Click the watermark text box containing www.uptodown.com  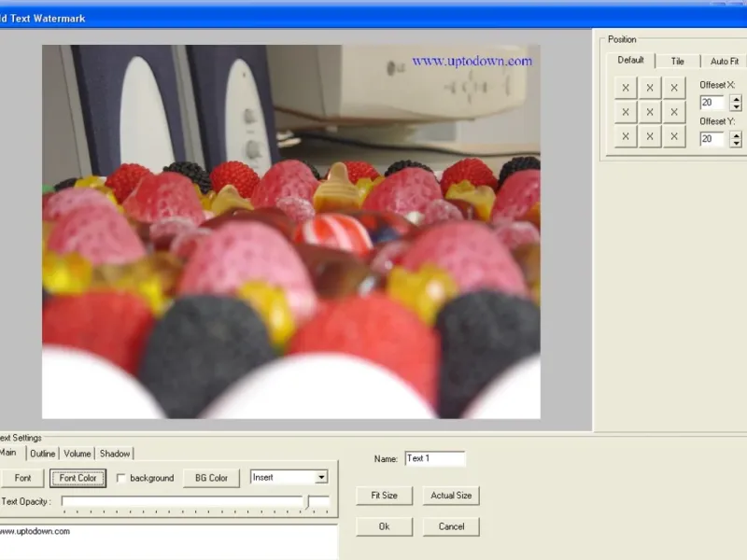coord(169,542)
